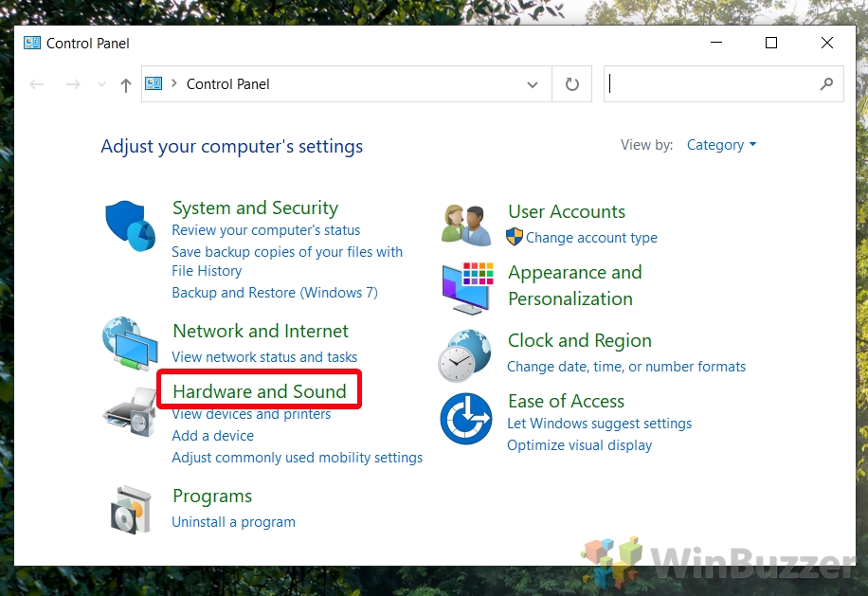Open the Ease of Access icon
The image size is (868, 596).
click(466, 419)
